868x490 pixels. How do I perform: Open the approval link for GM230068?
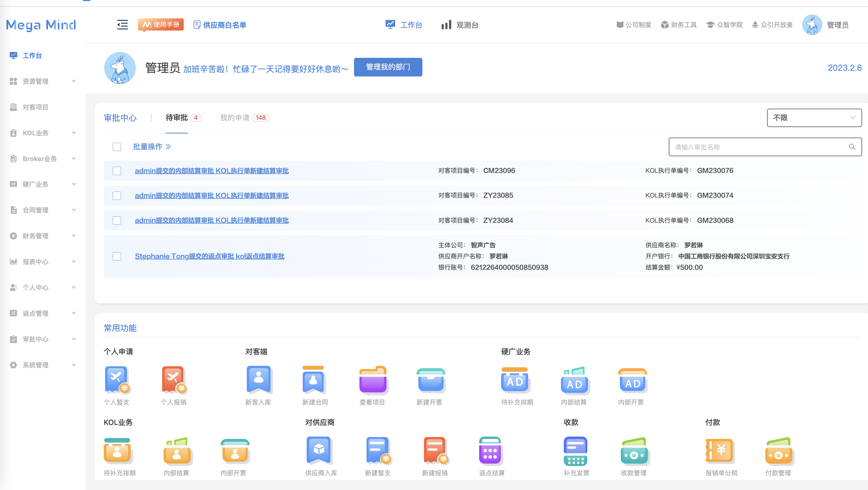212,220
